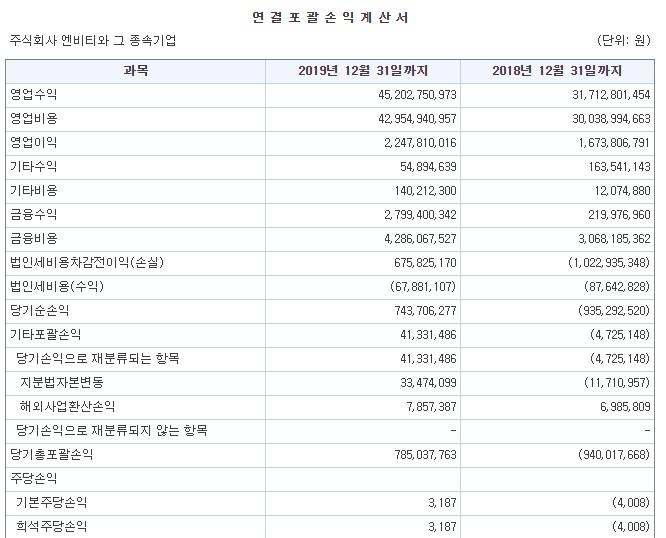Screen dimensions: 666x538
Task: Select the 금융수익 row label
Action: tap(34, 214)
